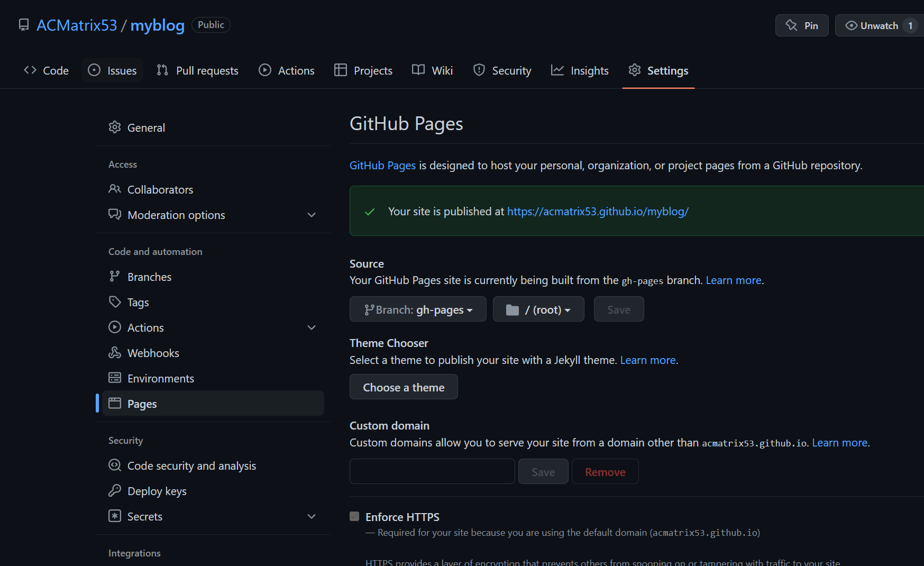Click the Collaborators people icon

115,189
